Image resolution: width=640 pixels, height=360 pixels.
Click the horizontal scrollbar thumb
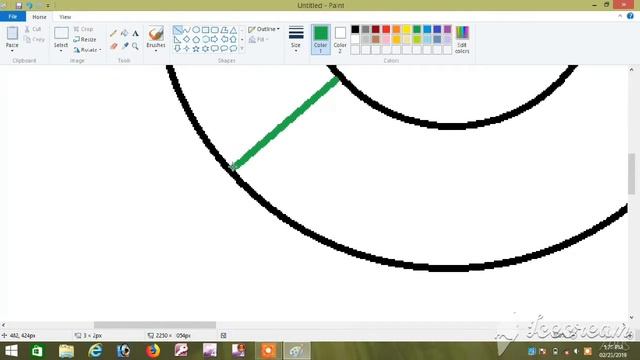click(155, 325)
